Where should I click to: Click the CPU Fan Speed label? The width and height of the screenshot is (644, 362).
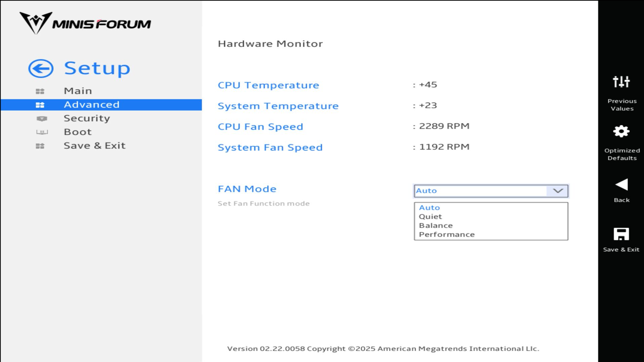(x=260, y=127)
